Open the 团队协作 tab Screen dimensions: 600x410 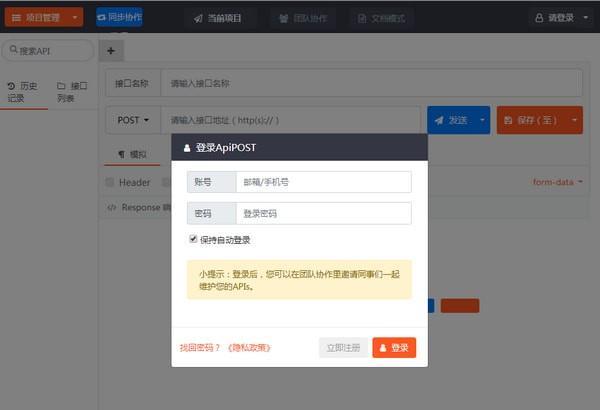click(x=303, y=18)
